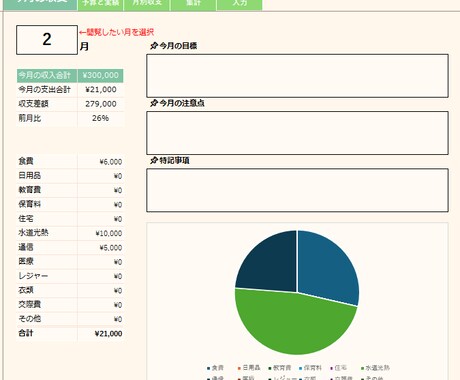
Task: Select the bold ¥21,000 total cell
Action: coord(101,334)
